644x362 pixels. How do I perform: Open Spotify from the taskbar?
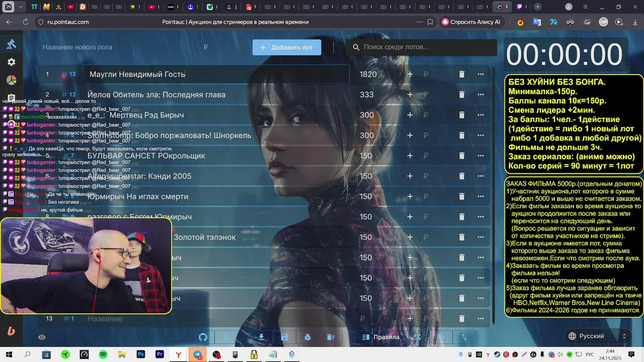coord(103,354)
